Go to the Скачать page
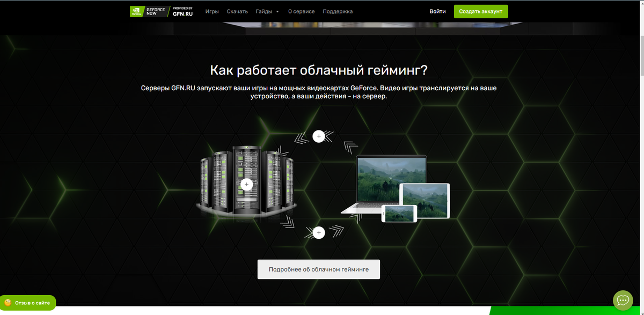Viewport: 644px width, 315px height. pyautogui.click(x=237, y=11)
